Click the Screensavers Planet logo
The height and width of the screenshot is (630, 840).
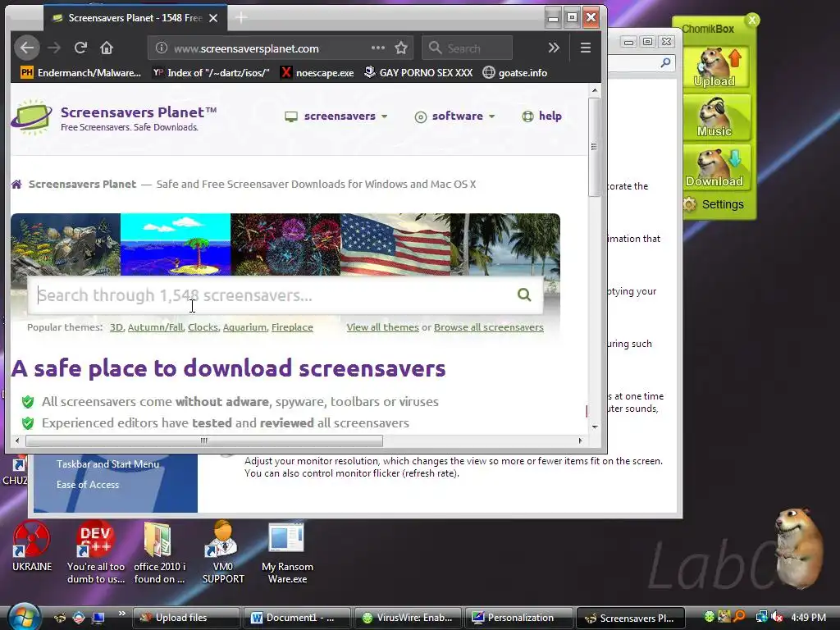tap(114, 117)
